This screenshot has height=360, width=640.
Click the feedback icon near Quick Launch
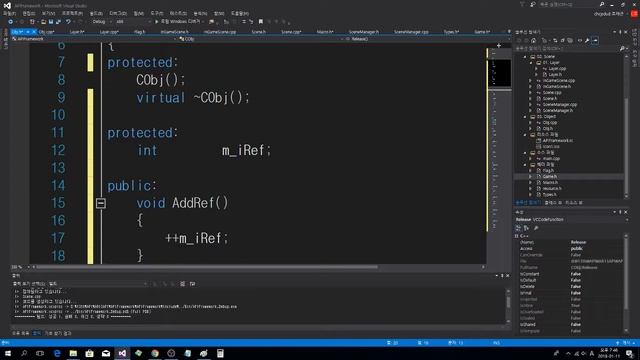533,4
